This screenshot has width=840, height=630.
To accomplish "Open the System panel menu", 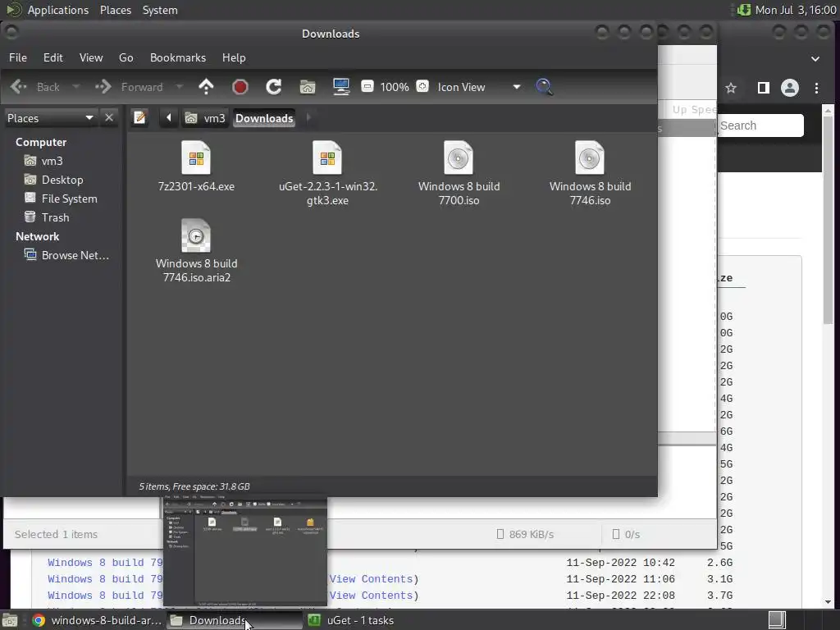I will 160,10.
